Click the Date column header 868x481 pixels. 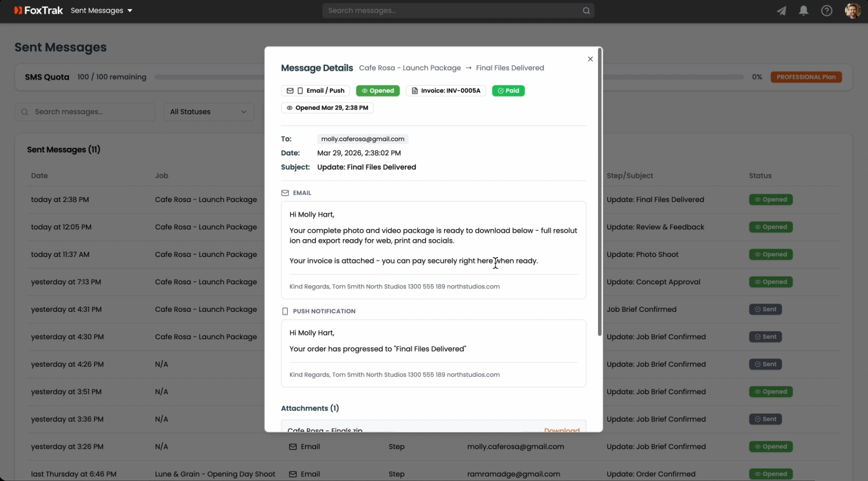(39, 176)
